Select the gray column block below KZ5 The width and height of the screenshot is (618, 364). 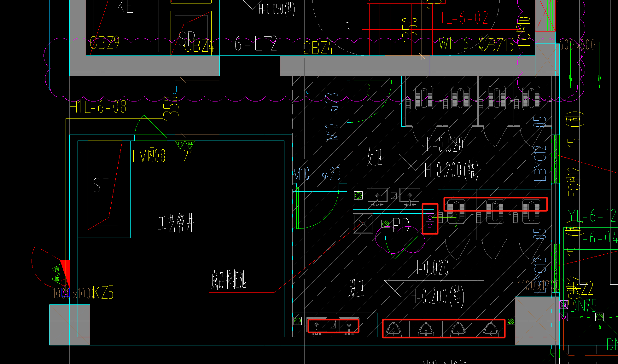[70, 325]
